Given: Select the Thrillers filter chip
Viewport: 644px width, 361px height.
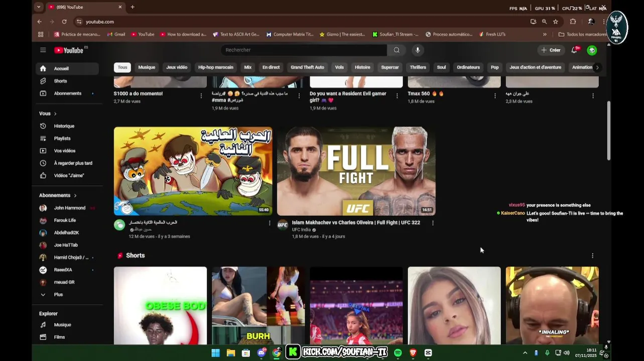Looking at the screenshot, I should tap(418, 67).
